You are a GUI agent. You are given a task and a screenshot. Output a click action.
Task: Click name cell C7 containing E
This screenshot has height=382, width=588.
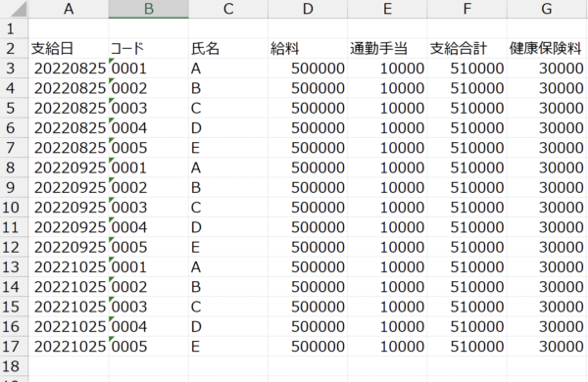pos(228,148)
